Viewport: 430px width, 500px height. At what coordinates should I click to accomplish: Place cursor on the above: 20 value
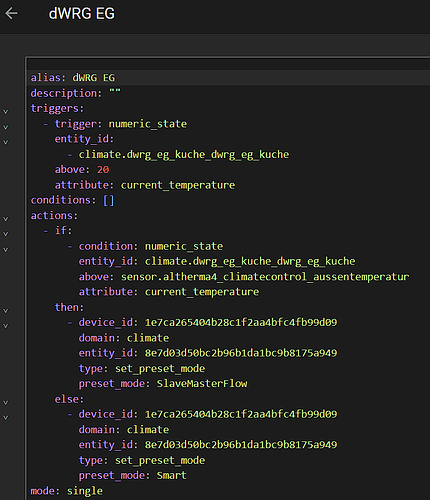click(103, 170)
